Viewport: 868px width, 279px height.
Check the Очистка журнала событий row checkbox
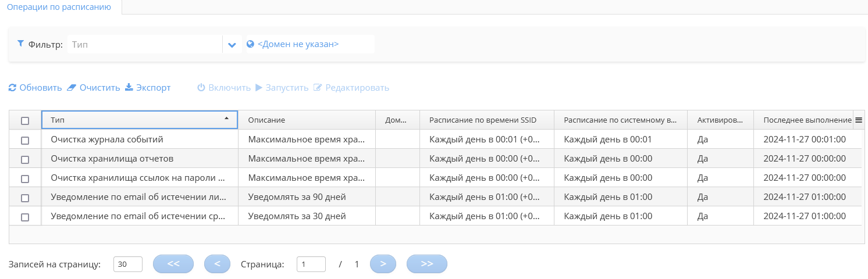pos(25,140)
